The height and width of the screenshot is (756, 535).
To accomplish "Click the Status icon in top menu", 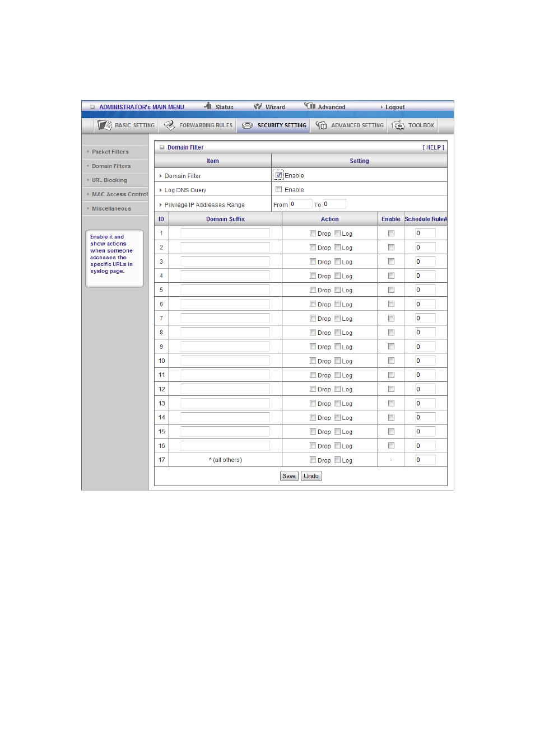I will coord(208,106).
